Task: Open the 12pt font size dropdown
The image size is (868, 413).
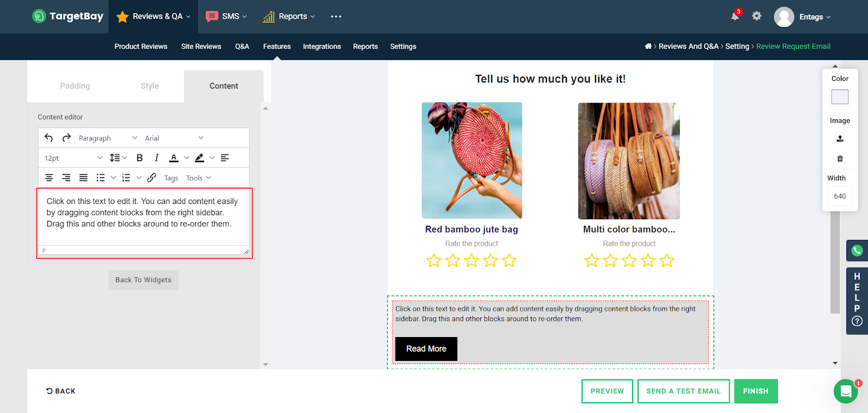Action: pos(73,158)
